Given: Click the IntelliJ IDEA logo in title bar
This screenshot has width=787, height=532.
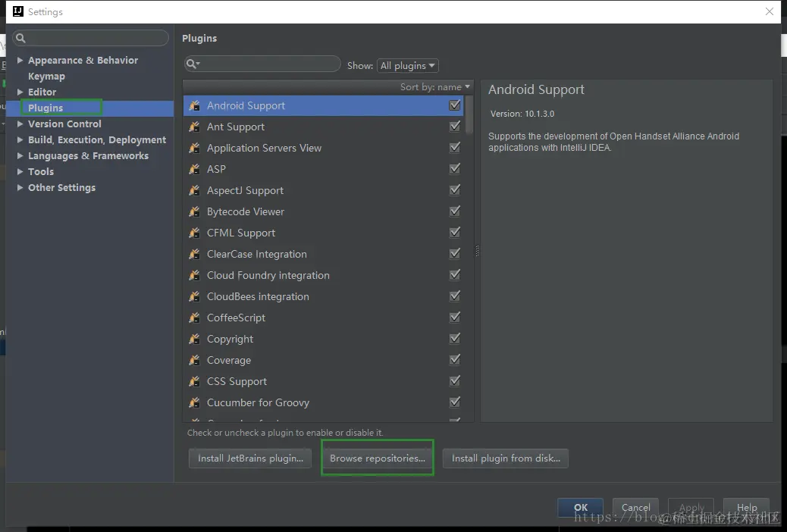Looking at the screenshot, I should [17, 11].
